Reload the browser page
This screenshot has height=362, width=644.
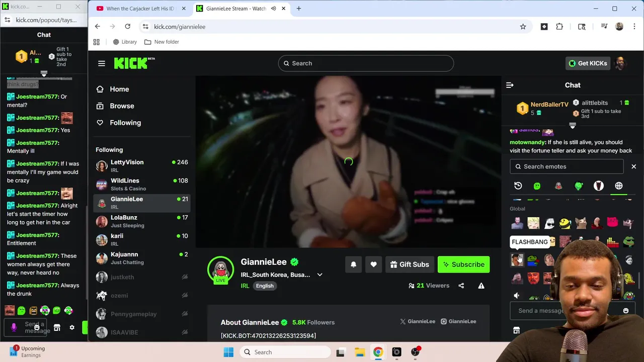(128, 27)
